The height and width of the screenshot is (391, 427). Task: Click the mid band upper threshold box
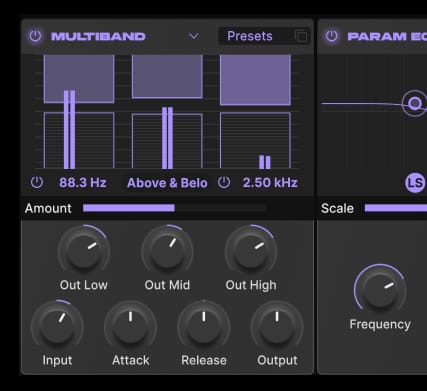click(167, 76)
